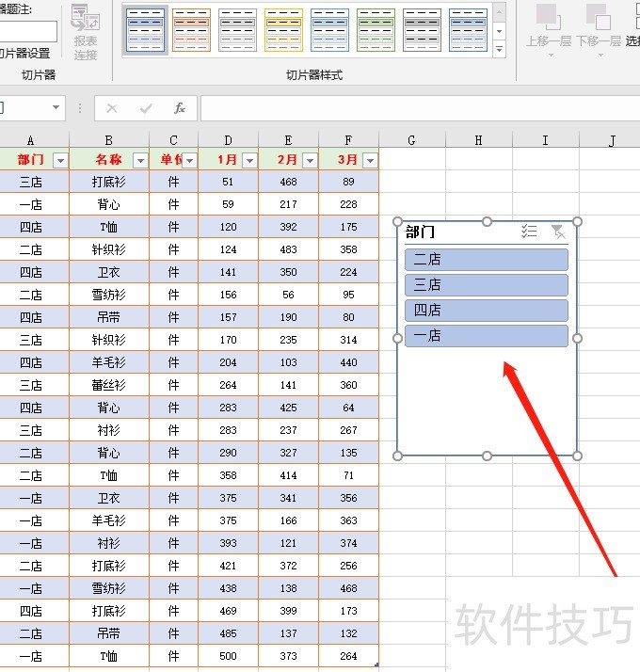640x672 pixels.
Task: Apply the green slicer style thumbnail
Action: [376, 30]
